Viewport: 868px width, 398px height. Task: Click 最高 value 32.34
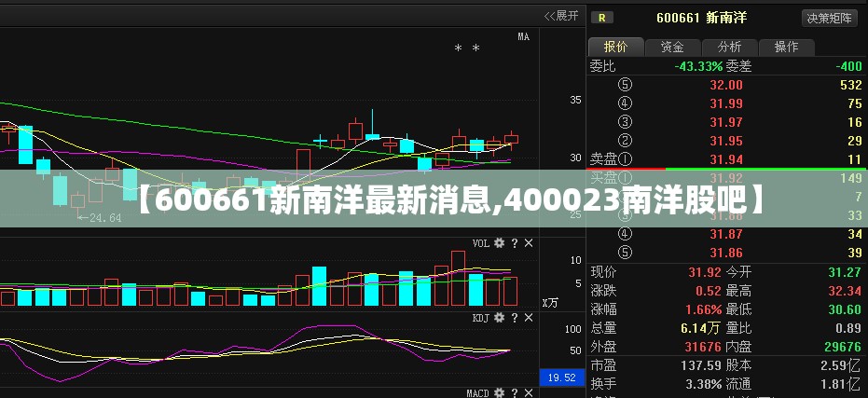(845, 291)
